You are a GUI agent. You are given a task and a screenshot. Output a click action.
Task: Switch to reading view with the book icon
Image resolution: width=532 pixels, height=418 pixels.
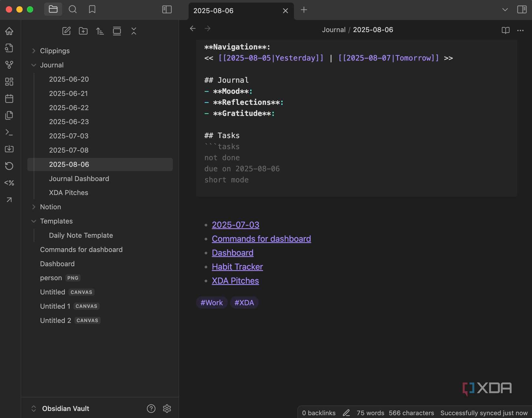tap(506, 30)
